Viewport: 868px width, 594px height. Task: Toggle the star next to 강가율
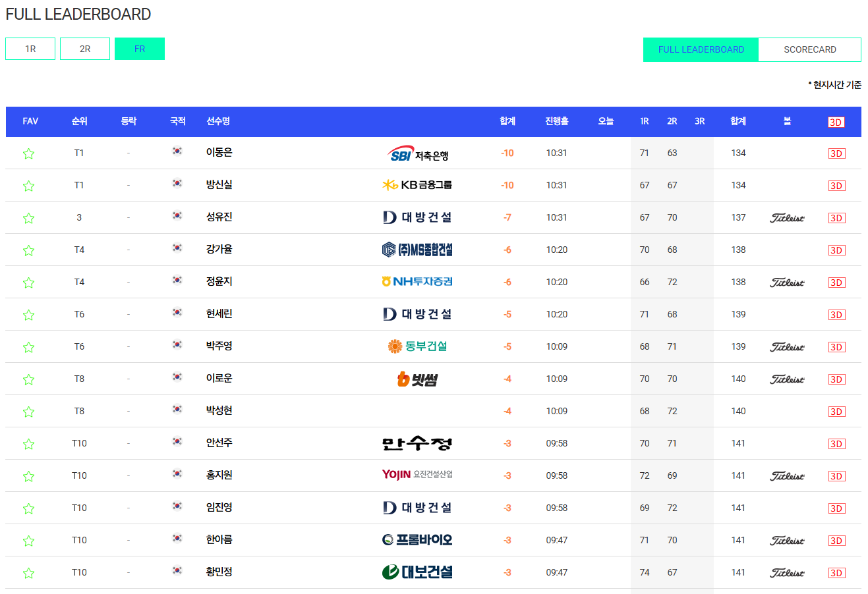point(28,250)
